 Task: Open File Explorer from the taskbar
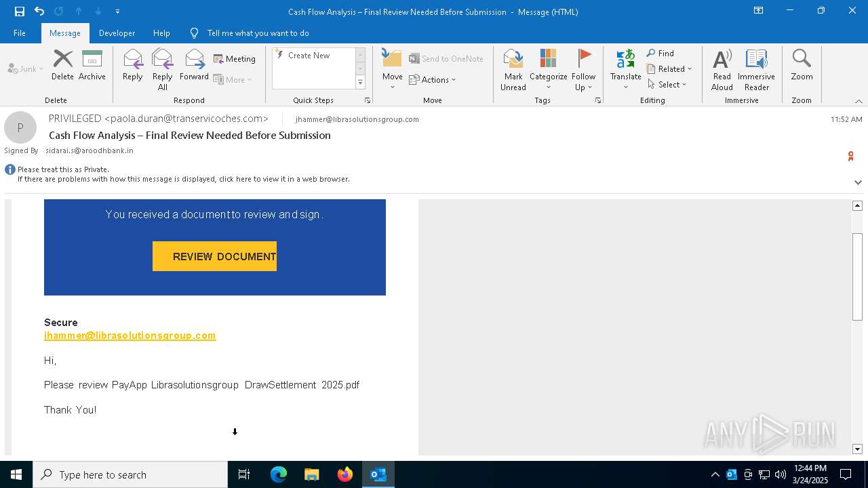pyautogui.click(x=311, y=474)
